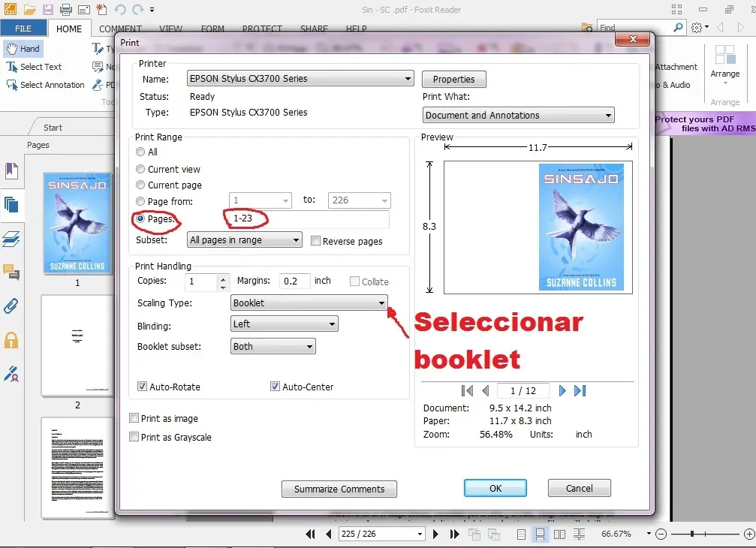The image size is (756, 548).
Task: Expand the quick access toolbar customize arrow
Action: (152, 9)
